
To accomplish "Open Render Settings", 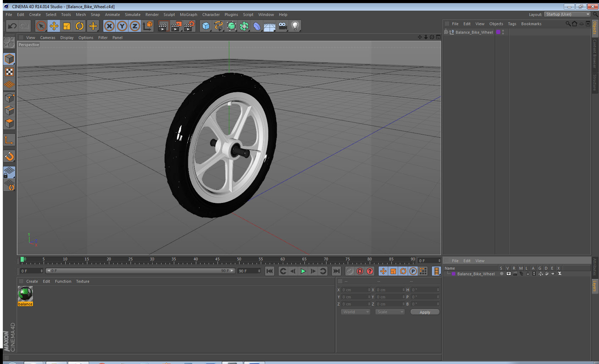I will [189, 26].
